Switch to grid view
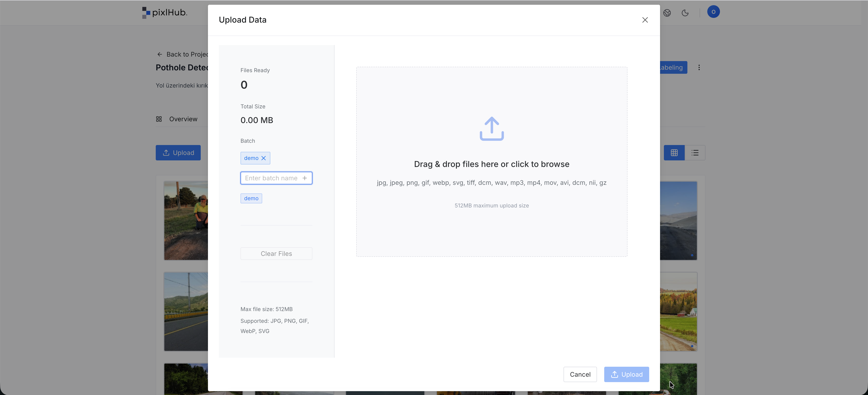 point(674,153)
